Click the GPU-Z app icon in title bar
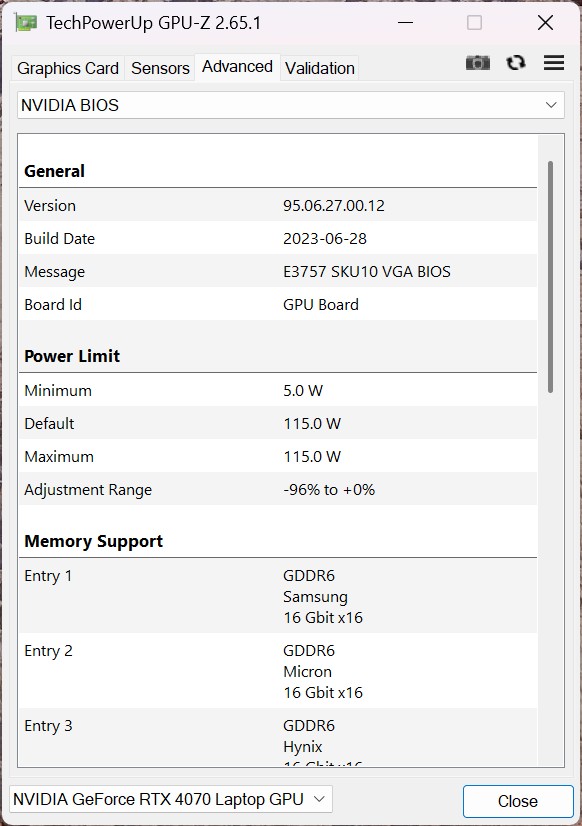The width and height of the screenshot is (582, 826). point(26,23)
